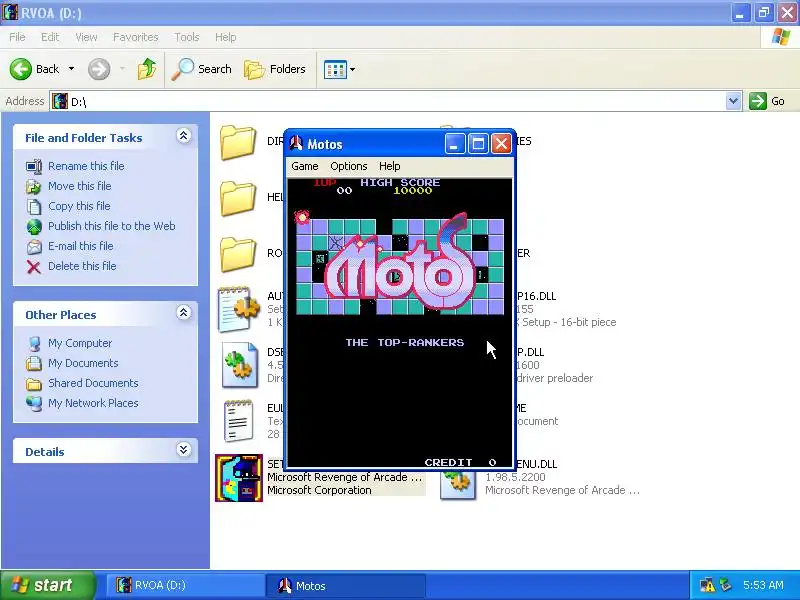This screenshot has height=600, width=800.
Task: Open the Game menu in Motos
Action: pos(305,166)
